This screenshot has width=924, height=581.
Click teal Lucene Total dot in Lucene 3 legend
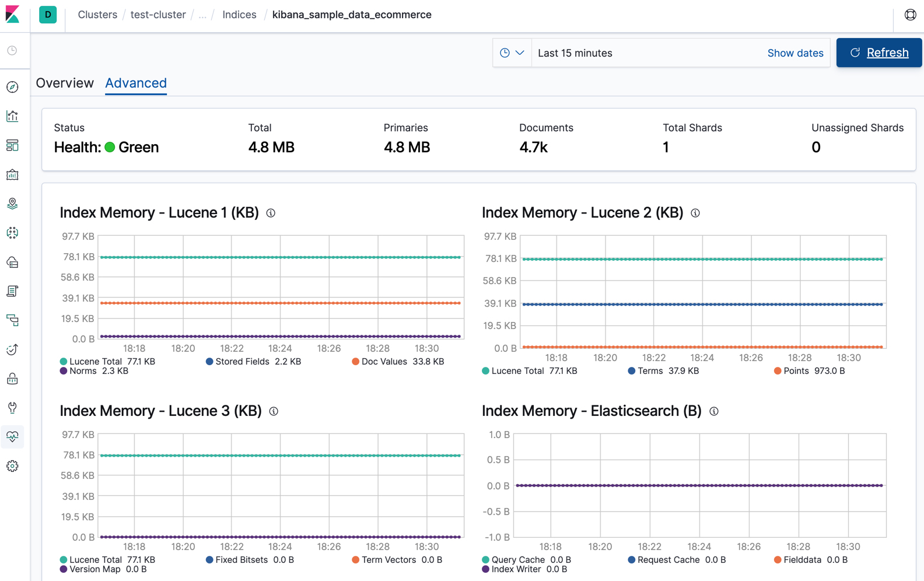(x=64, y=560)
